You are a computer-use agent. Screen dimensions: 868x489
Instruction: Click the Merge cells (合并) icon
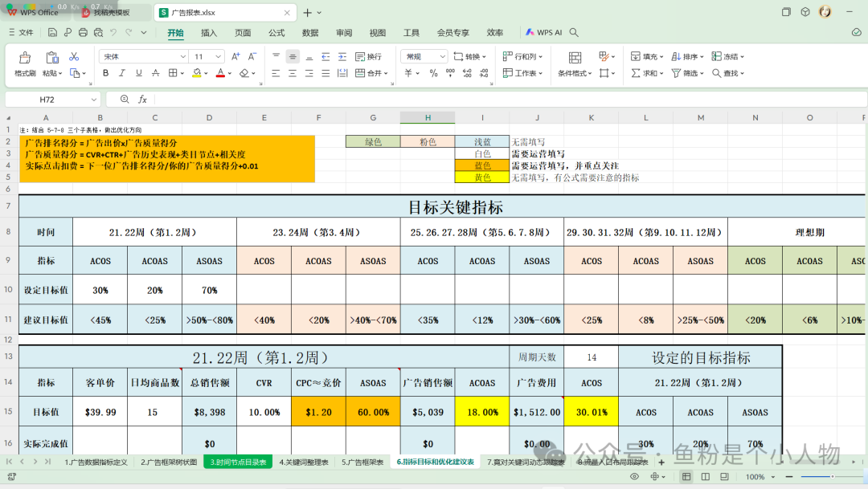point(360,73)
